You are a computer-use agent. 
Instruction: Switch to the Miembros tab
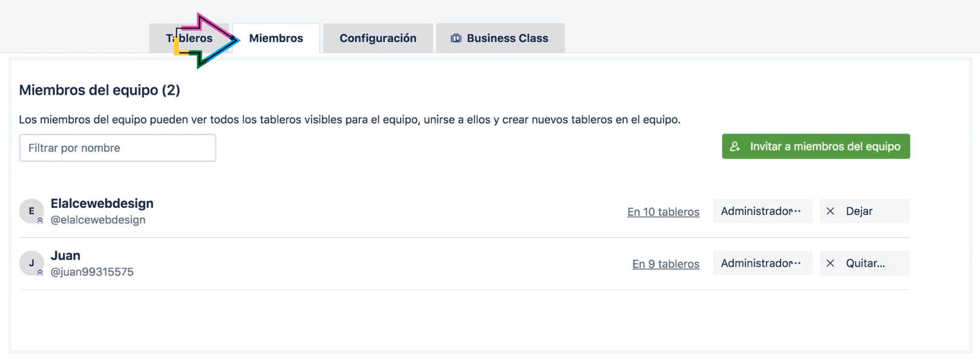click(x=276, y=38)
